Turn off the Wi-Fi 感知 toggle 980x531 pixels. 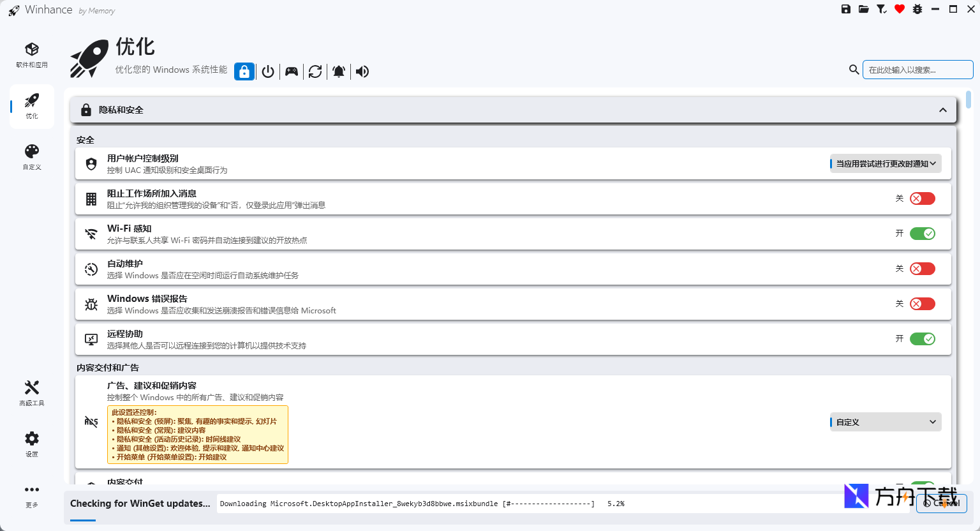click(x=922, y=234)
